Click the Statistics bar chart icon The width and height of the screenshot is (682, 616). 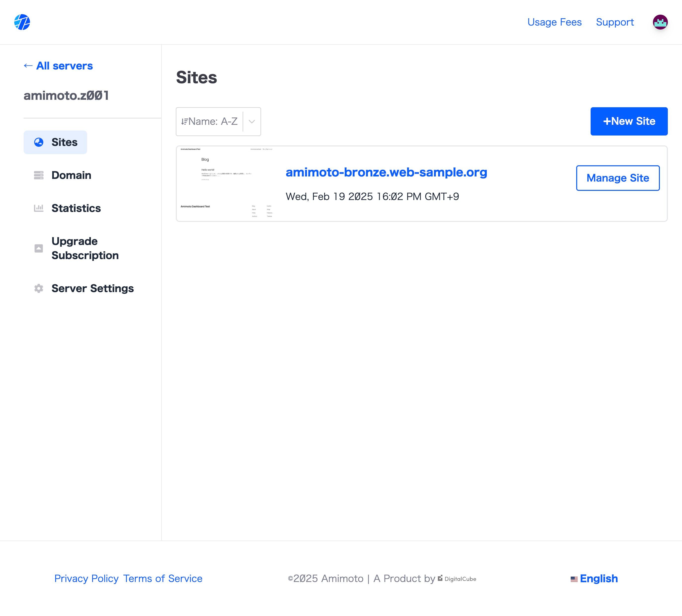point(38,208)
